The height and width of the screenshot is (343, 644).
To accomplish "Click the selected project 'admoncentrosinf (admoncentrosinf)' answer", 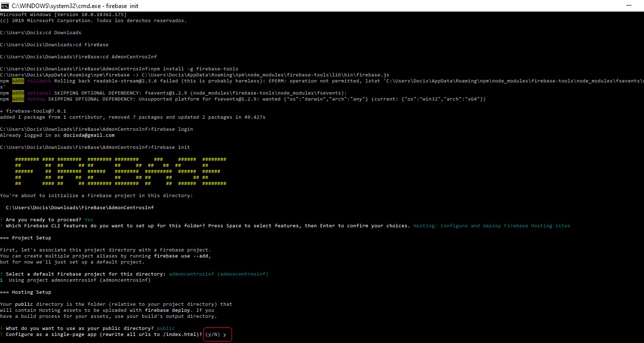I will 218,274.
